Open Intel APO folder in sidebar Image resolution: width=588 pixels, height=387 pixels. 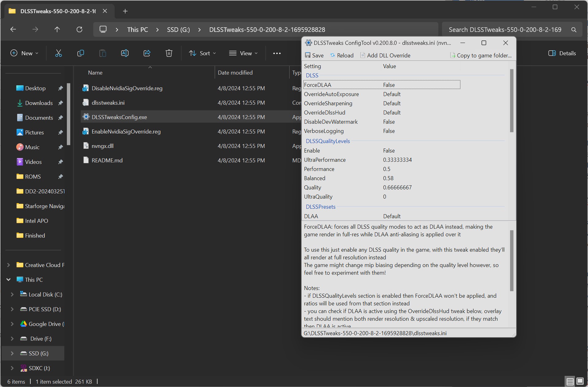(x=37, y=221)
